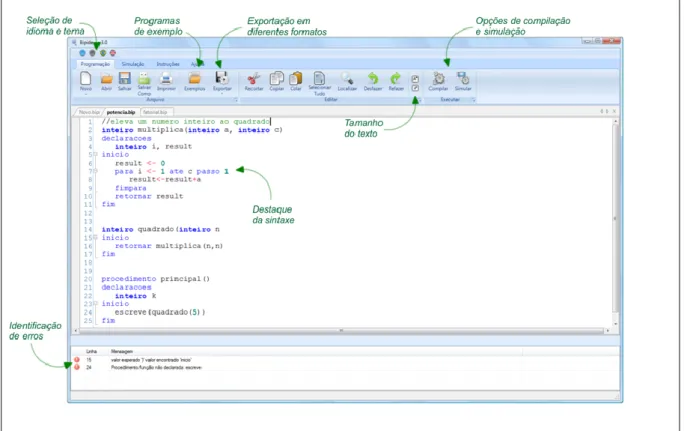Save the program with the Salvar icon
The image size is (684, 431).
tap(125, 79)
